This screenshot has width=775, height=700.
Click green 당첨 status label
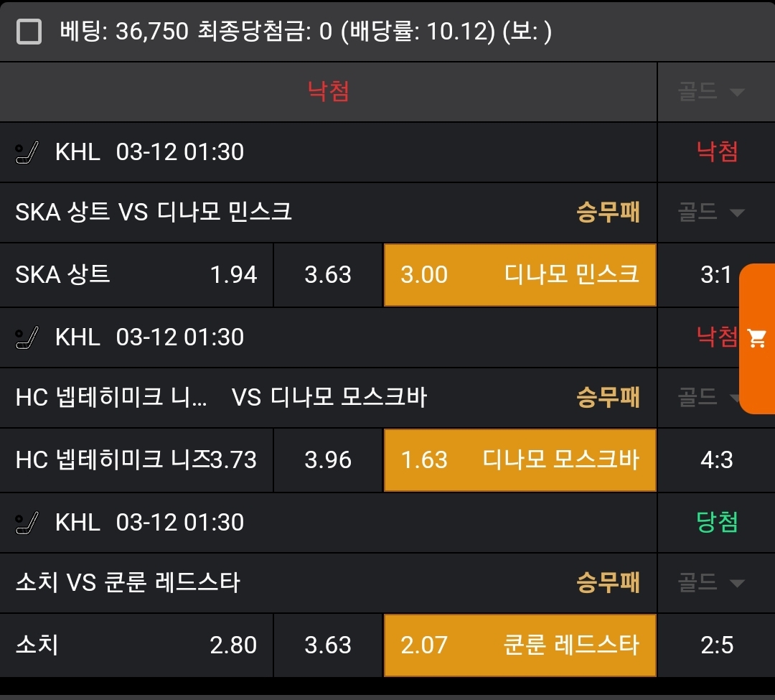point(716,523)
